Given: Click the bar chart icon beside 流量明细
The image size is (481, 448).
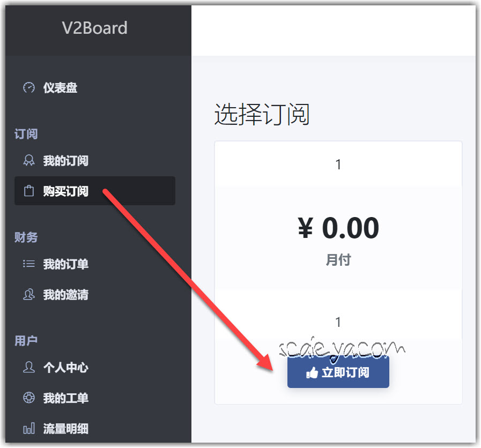Looking at the screenshot, I should [x=29, y=428].
